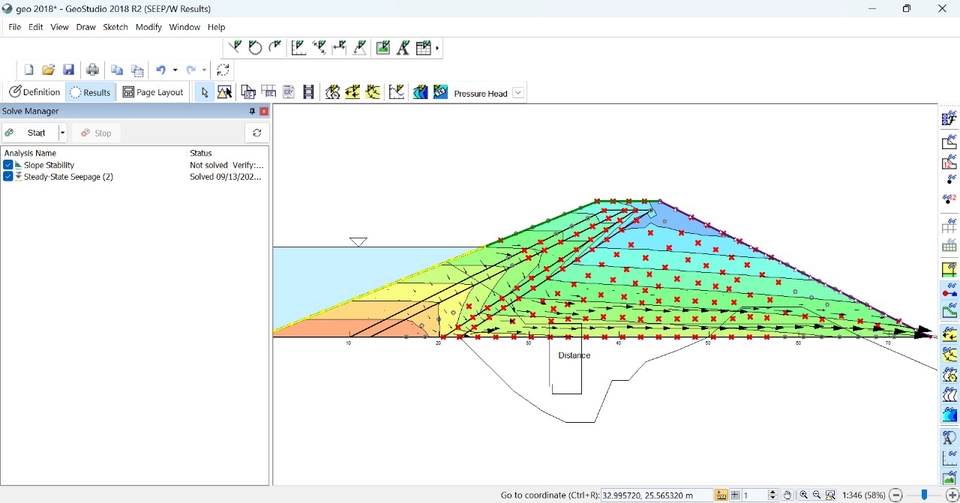This screenshot has height=503, width=960.
Task: Click the zoom slider handle
Action: click(x=924, y=495)
